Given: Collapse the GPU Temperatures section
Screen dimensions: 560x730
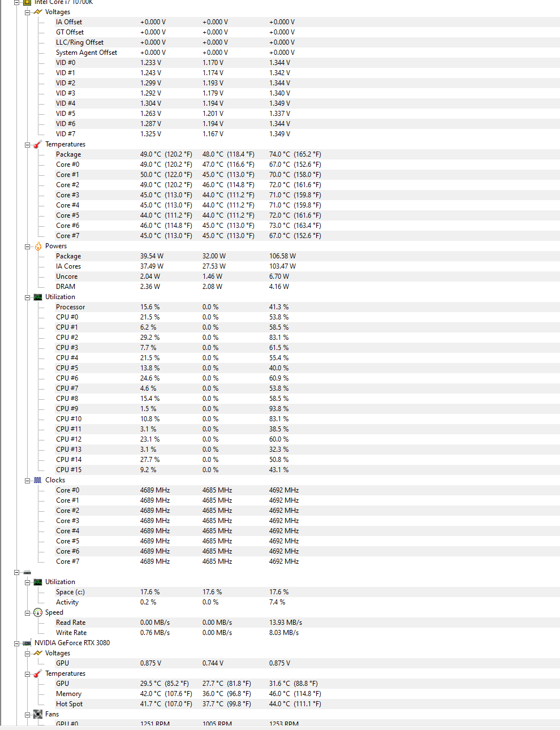Looking at the screenshot, I should (x=27, y=673).
